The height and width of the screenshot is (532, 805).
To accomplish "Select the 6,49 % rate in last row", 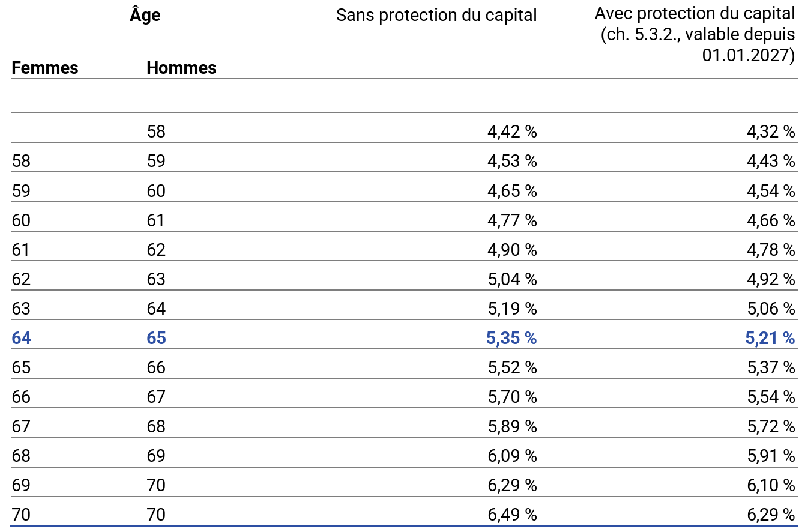I will click(x=512, y=515).
